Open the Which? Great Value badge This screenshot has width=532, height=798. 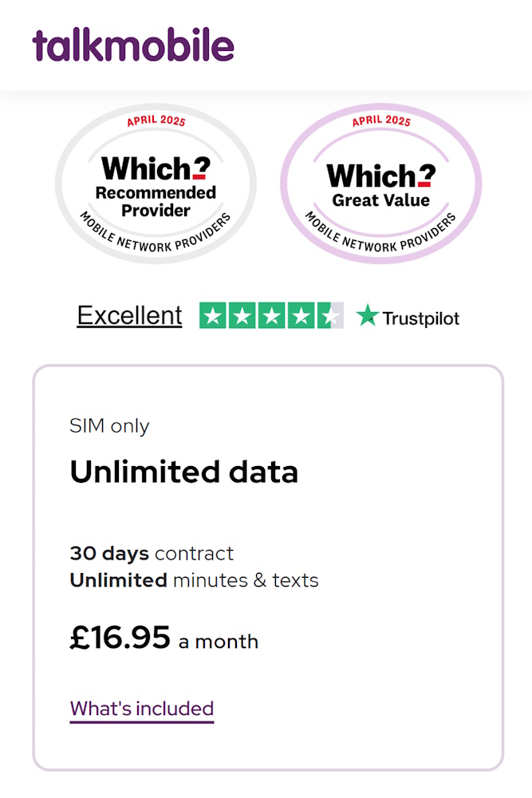(x=380, y=184)
